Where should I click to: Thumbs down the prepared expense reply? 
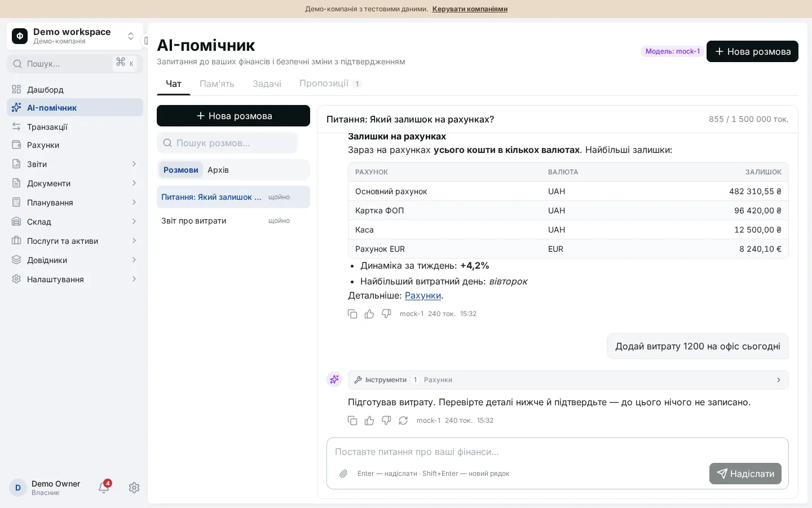point(386,421)
